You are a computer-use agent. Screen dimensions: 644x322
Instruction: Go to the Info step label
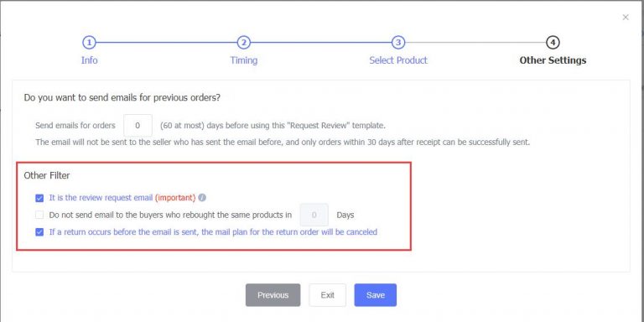point(89,60)
